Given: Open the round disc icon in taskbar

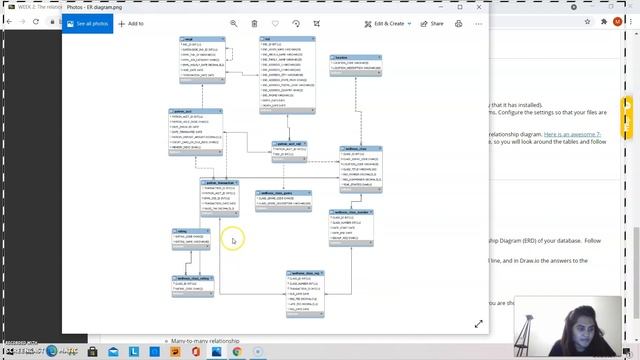Looking at the screenshot, I should 258,351.
